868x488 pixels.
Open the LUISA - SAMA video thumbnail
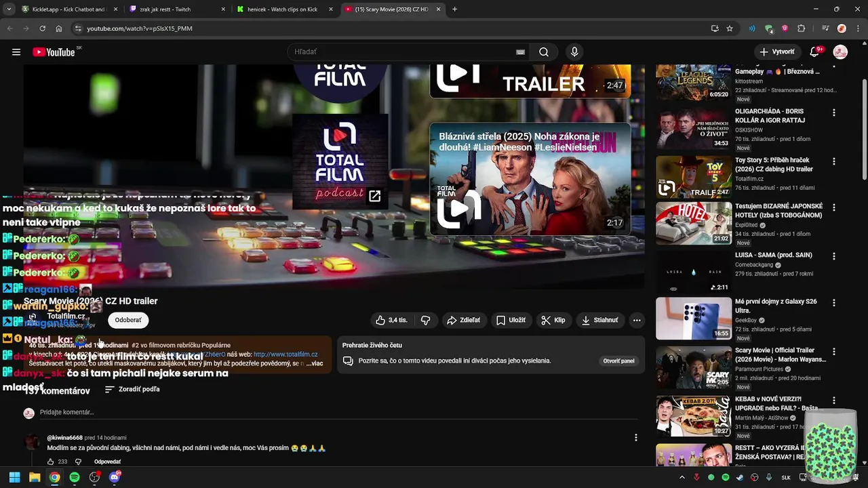tap(693, 272)
